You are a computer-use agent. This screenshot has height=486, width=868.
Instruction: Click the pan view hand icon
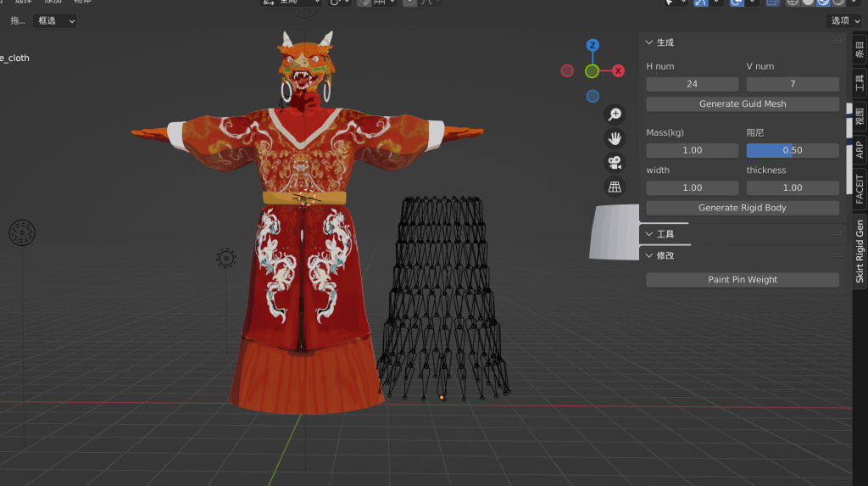pos(615,138)
